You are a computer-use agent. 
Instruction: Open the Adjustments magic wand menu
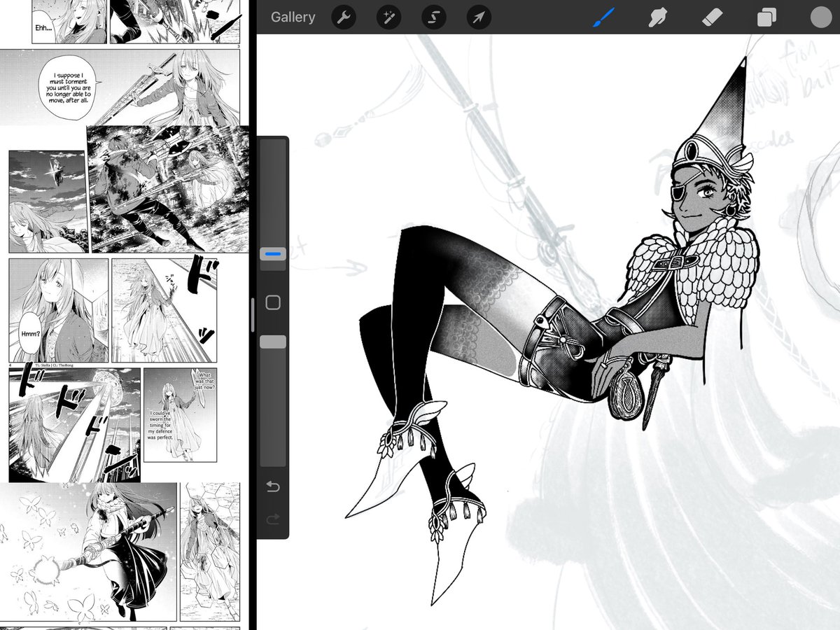point(388,17)
